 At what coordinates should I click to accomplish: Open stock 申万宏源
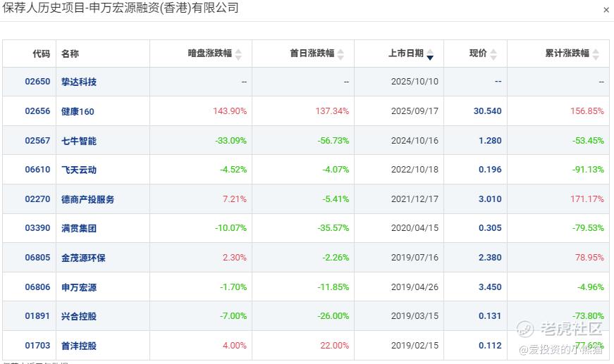(79, 287)
